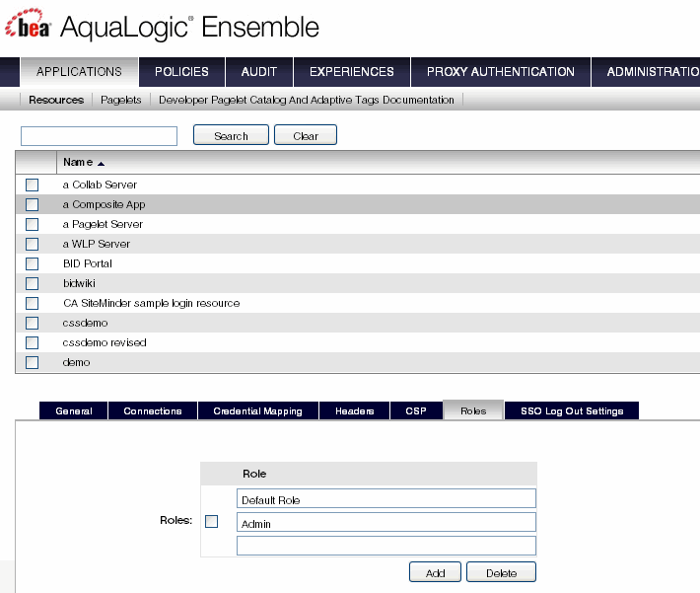Check the CA SiteMinder sample login resource box
700x593 pixels.
click(x=33, y=303)
